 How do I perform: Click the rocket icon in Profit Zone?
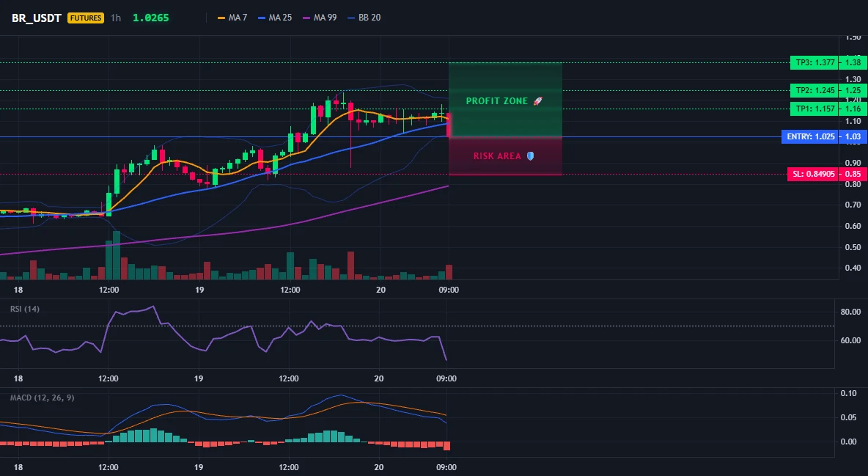537,101
